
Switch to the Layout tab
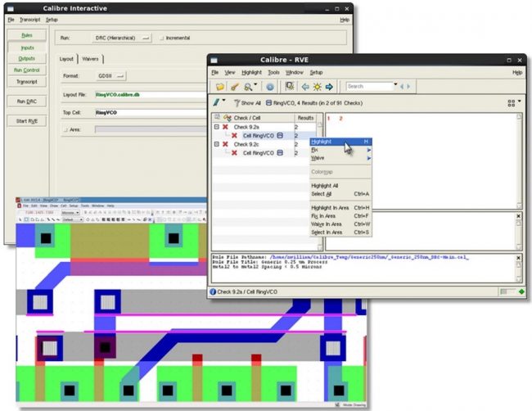coord(66,59)
